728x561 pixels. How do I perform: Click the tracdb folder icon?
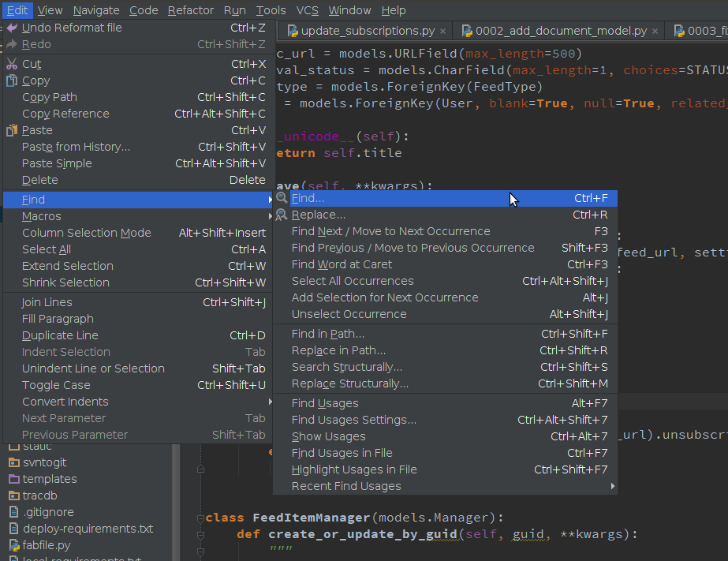(x=14, y=496)
